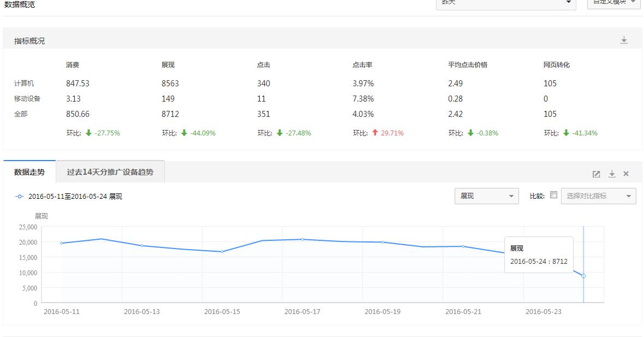Image resolution: width=644 pixels, height=337 pixels.
Task: Click the 移动设备 row label
Action: click(x=27, y=99)
